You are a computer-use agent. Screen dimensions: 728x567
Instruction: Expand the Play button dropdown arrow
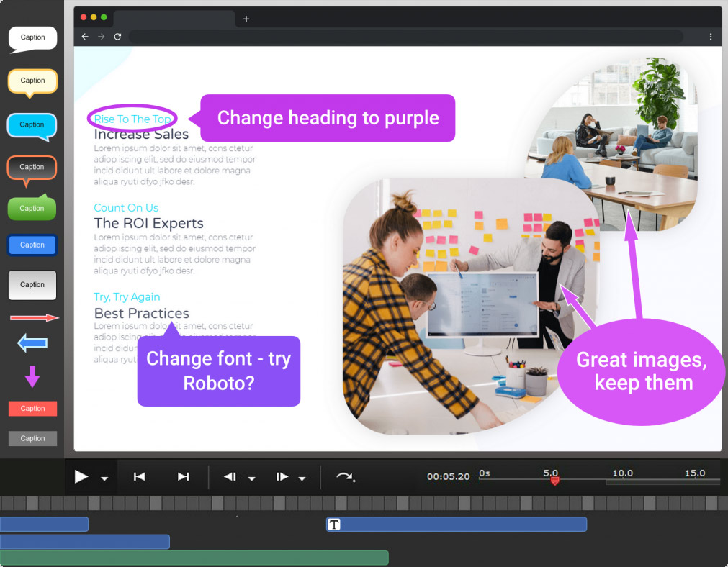click(105, 478)
